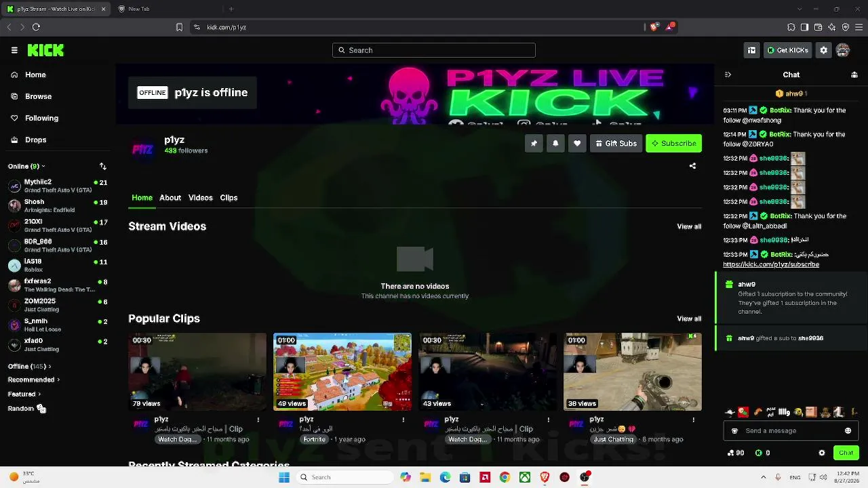The height and width of the screenshot is (488, 868).
Task: Share the p1yz channel via share icon
Action: click(x=692, y=165)
